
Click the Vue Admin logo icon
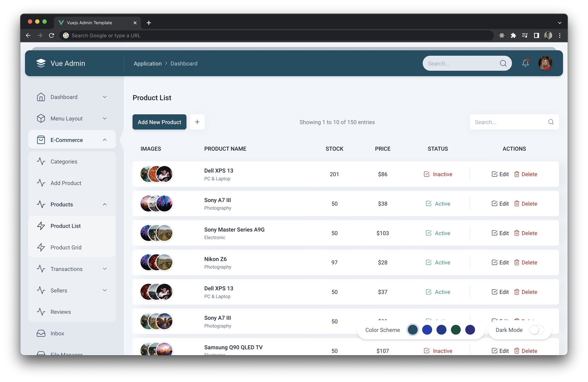point(41,63)
